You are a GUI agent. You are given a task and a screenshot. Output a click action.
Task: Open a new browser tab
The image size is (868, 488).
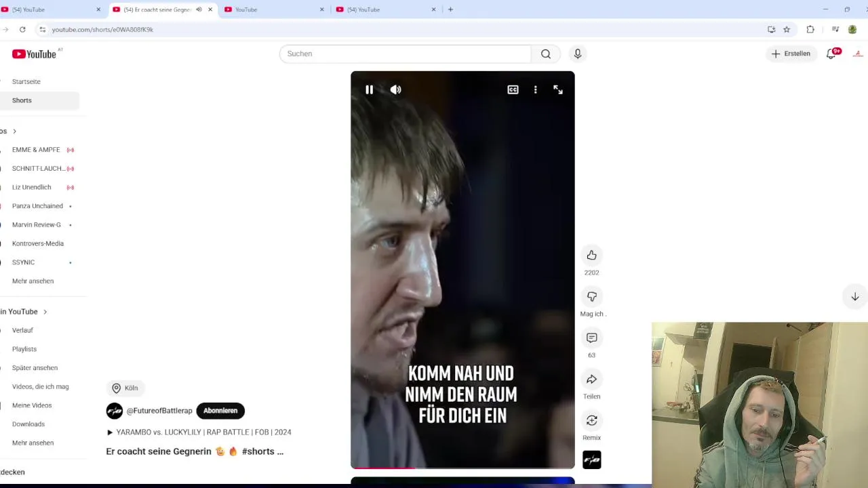(450, 9)
